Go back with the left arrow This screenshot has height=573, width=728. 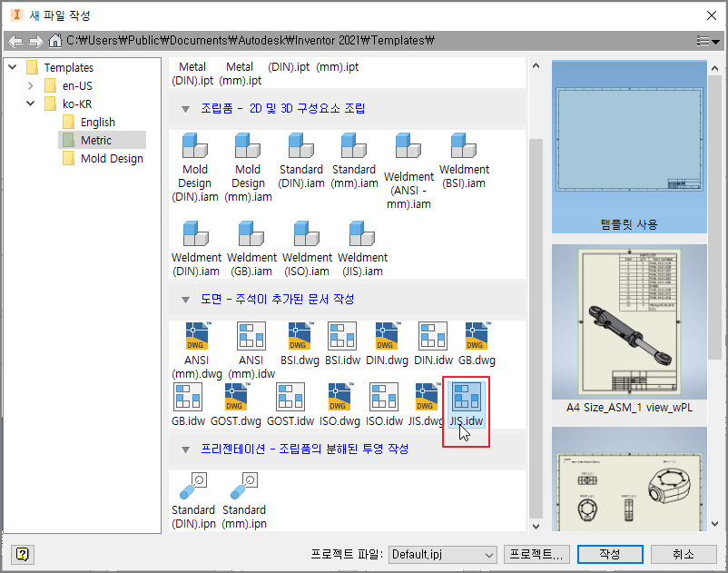pyautogui.click(x=15, y=42)
